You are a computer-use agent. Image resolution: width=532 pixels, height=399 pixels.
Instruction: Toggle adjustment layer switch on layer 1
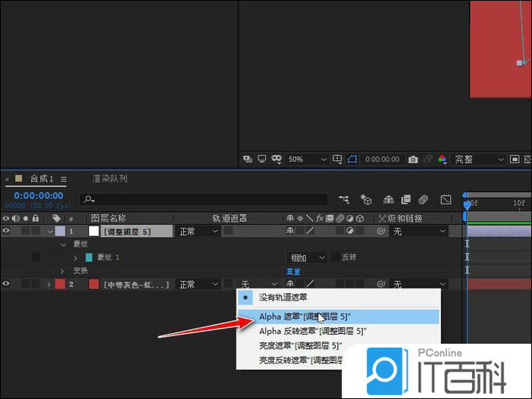(x=350, y=231)
